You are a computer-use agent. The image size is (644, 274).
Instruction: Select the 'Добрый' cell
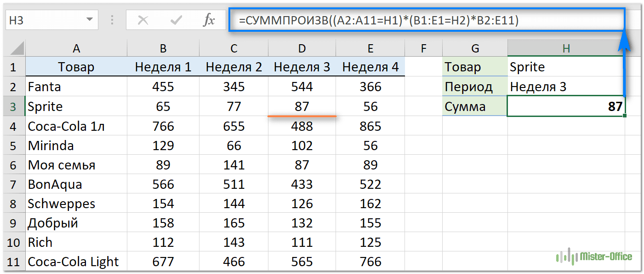click(x=76, y=223)
